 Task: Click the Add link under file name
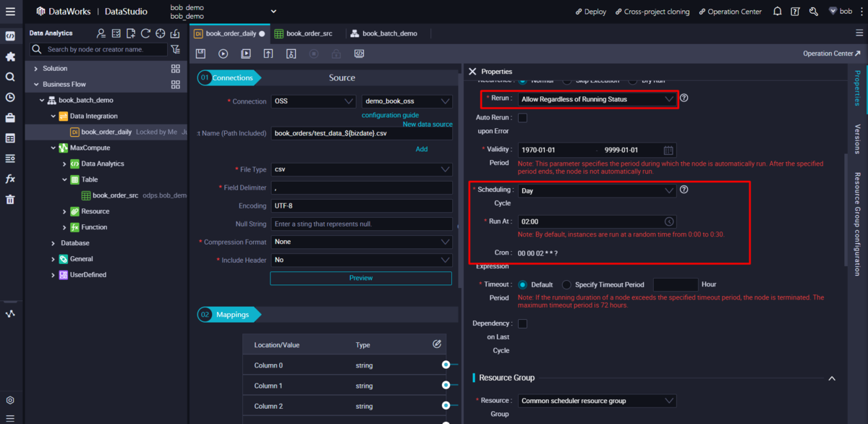[x=422, y=149]
